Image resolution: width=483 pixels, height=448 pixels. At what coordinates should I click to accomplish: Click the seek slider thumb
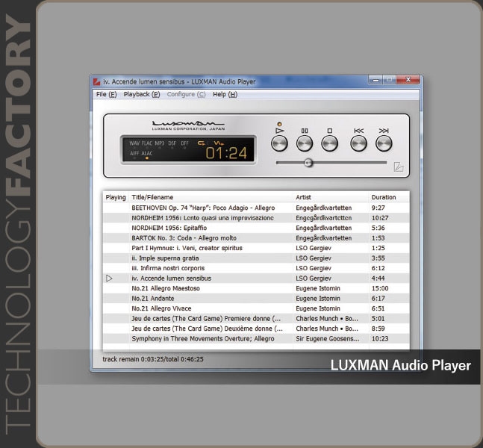pos(308,163)
